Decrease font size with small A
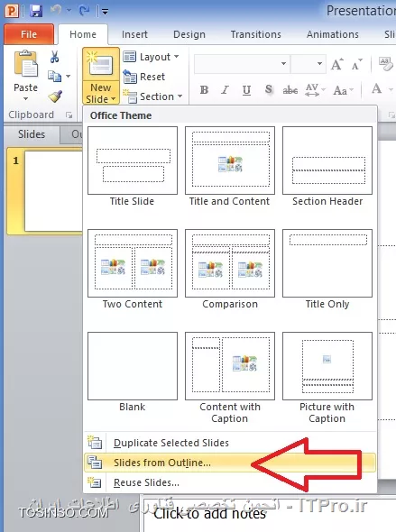The image size is (396, 532). 356,64
